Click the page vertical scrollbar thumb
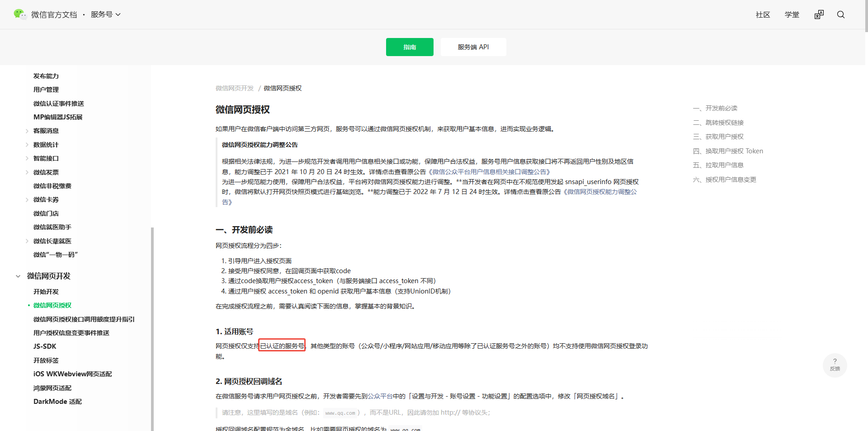The width and height of the screenshot is (868, 431). (x=866, y=16)
